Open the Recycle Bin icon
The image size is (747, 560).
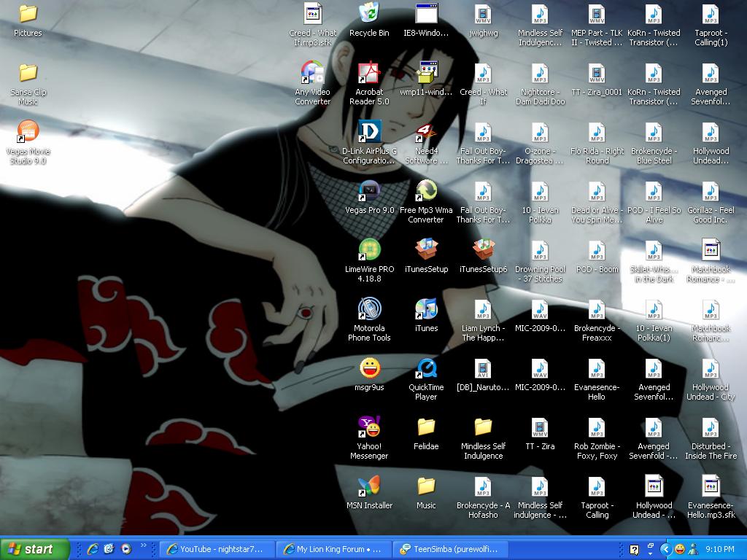(369, 15)
